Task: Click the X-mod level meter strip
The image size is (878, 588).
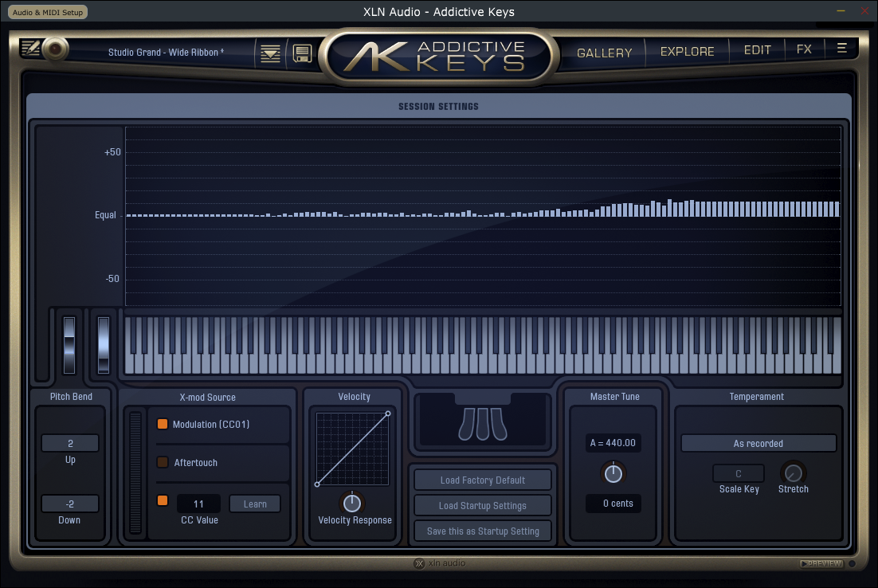Action: 135,473
